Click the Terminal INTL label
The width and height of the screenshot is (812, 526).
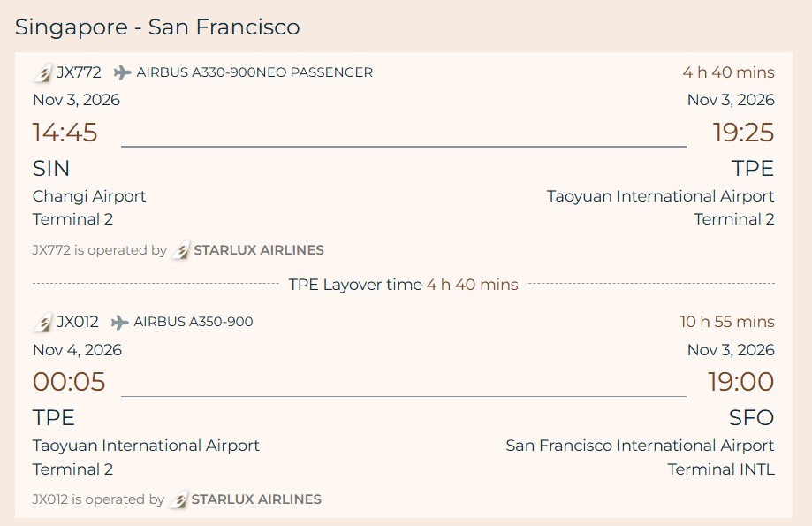720,469
